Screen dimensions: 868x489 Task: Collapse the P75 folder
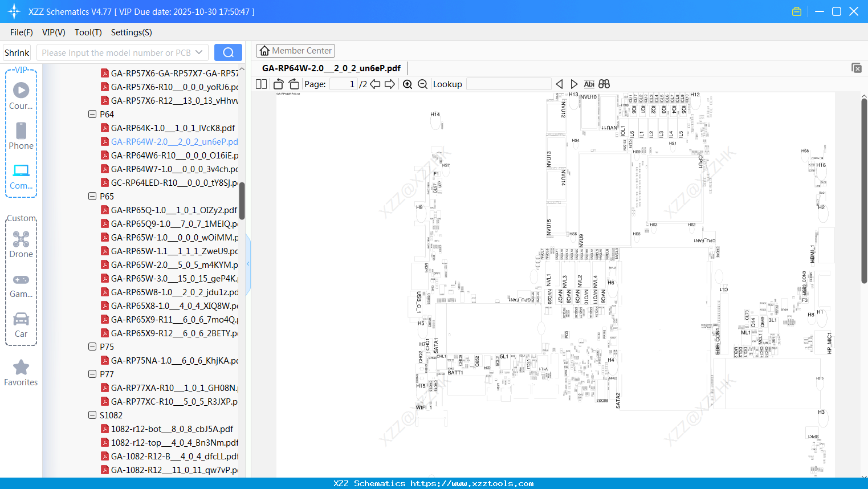tap(92, 347)
